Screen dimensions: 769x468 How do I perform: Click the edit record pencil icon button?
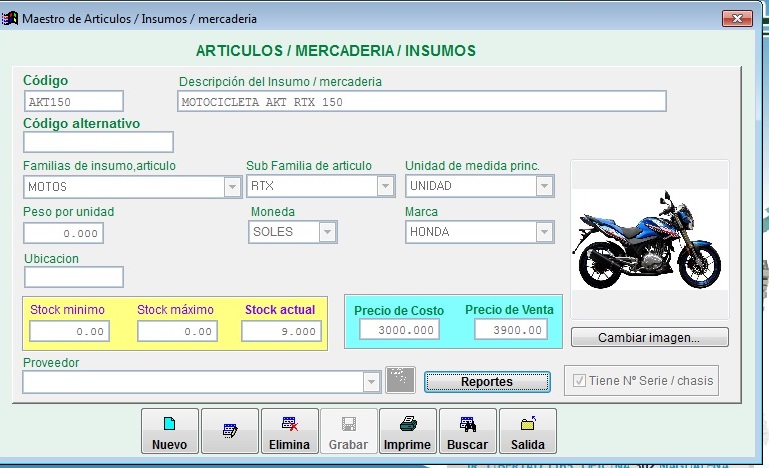[x=230, y=432]
